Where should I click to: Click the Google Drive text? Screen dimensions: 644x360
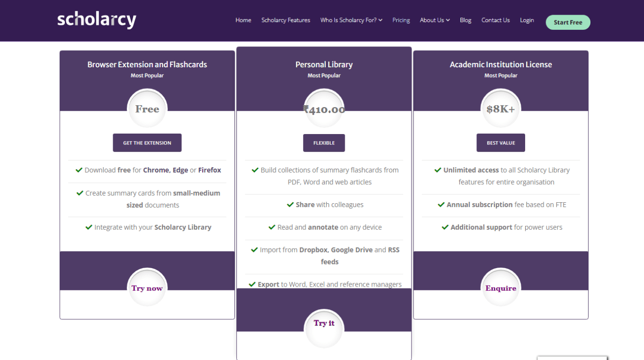(352, 250)
